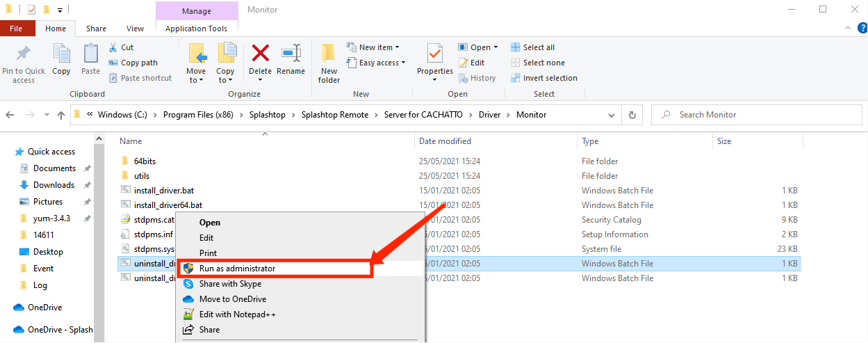
Task: Open the File tab
Action: point(18,29)
